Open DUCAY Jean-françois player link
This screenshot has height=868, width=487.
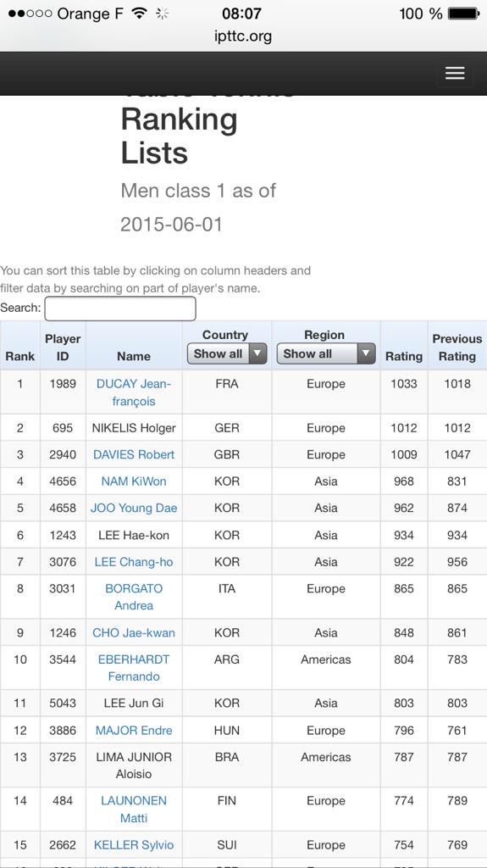point(134,392)
